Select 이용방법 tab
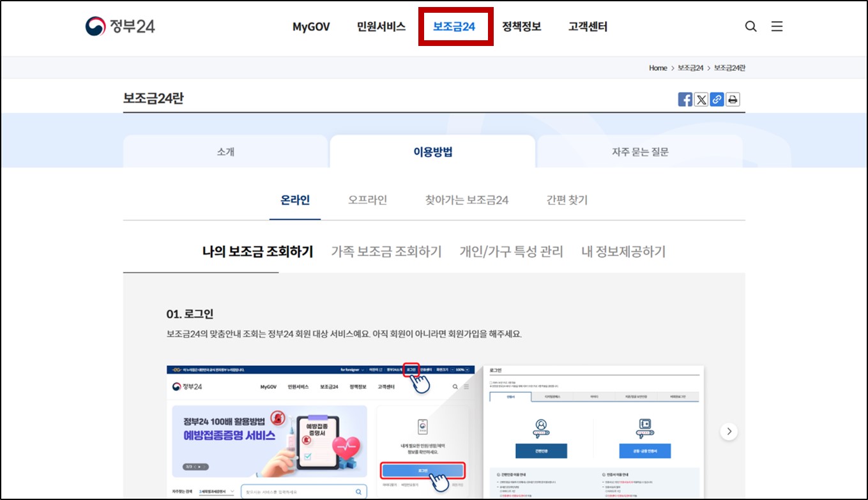Viewport: 868px width, 500px height. pos(432,151)
